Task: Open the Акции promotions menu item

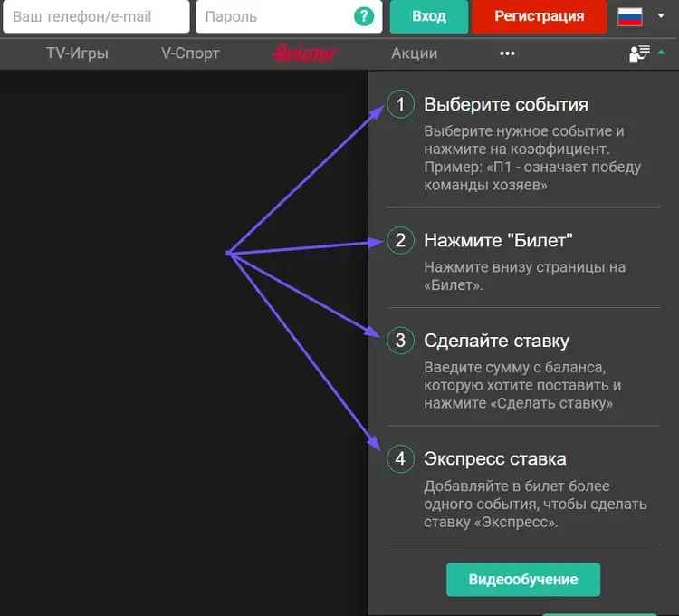Action: point(415,53)
